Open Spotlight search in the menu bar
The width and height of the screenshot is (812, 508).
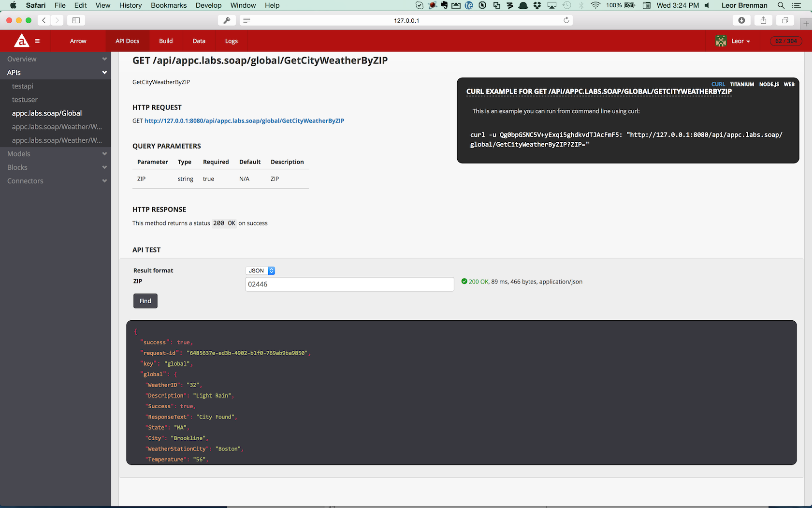[x=781, y=5]
